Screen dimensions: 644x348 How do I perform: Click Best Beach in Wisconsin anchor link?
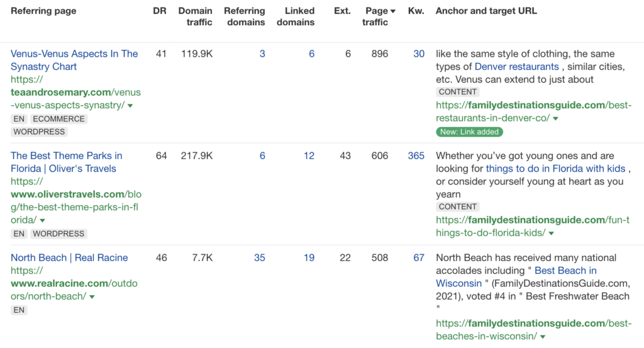[x=517, y=277]
